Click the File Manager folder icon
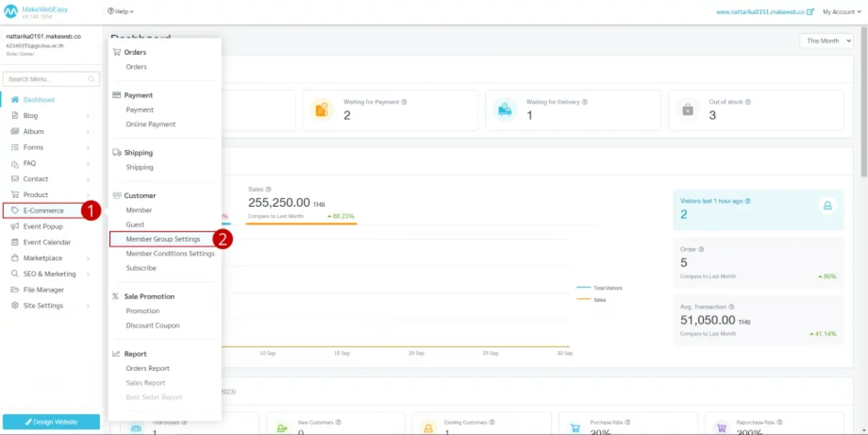The width and height of the screenshot is (868, 435). tap(15, 289)
